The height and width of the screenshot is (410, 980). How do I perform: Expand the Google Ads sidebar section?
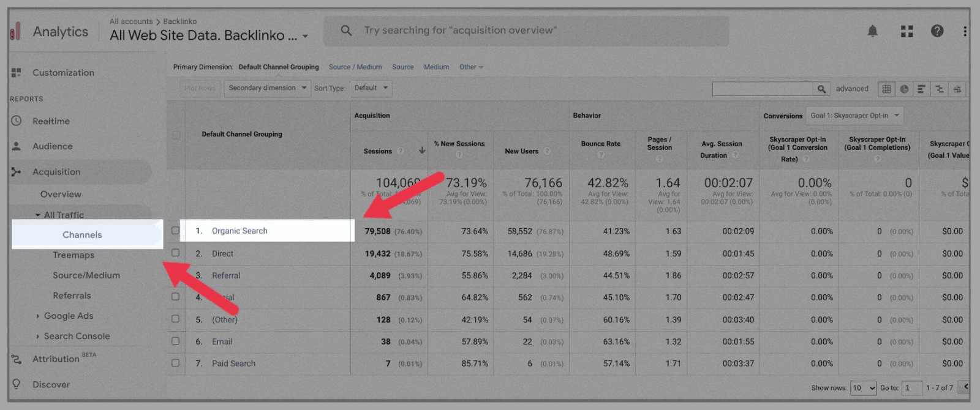pos(69,316)
